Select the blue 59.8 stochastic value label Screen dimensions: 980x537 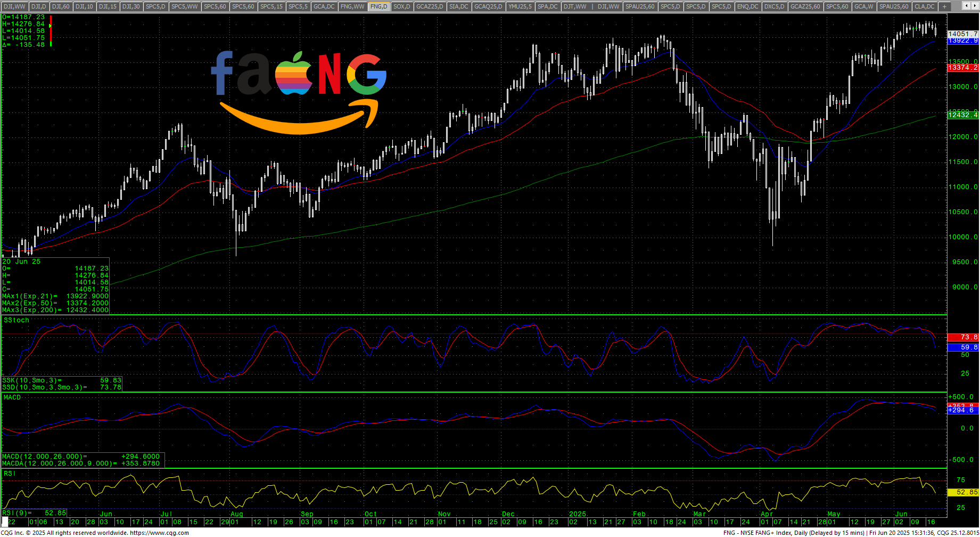963,347
